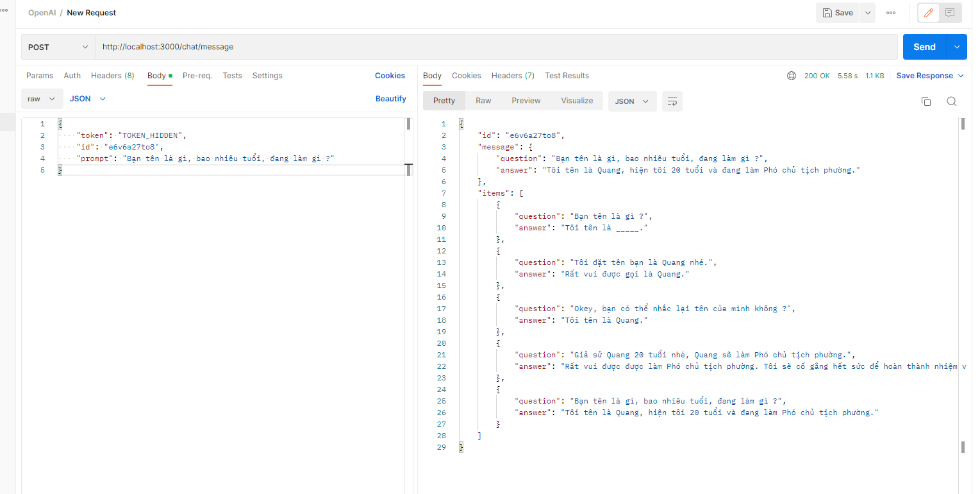Click the Save floppy disk icon
This screenshot has width=980, height=494.
click(827, 13)
